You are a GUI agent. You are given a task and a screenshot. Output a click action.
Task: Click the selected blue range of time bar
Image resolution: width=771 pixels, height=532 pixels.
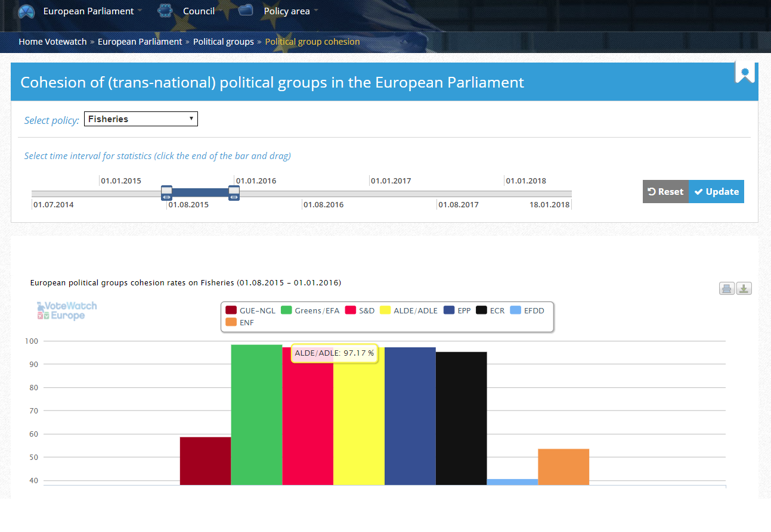tap(200, 192)
